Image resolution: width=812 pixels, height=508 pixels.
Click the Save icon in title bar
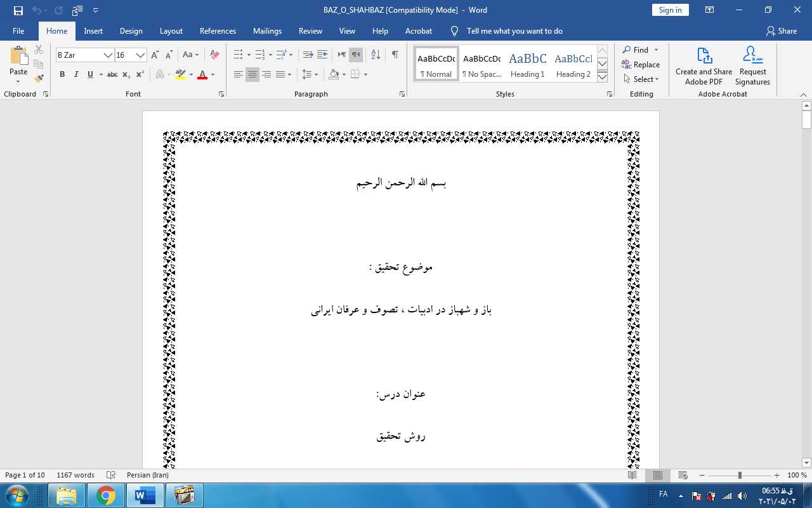[x=18, y=10]
